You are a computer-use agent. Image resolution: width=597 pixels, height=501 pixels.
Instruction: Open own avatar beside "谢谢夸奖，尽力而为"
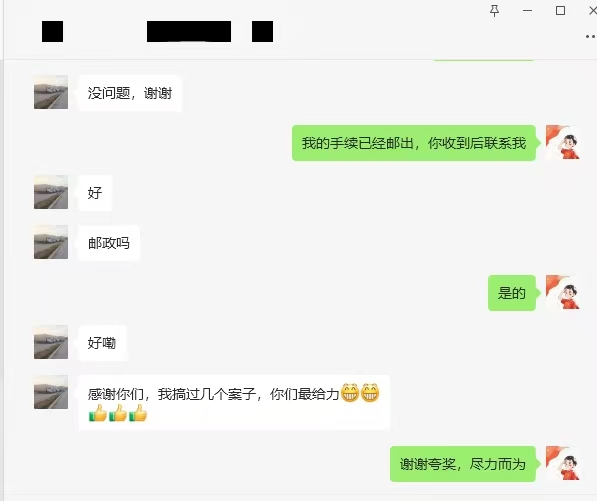pyautogui.click(x=562, y=463)
